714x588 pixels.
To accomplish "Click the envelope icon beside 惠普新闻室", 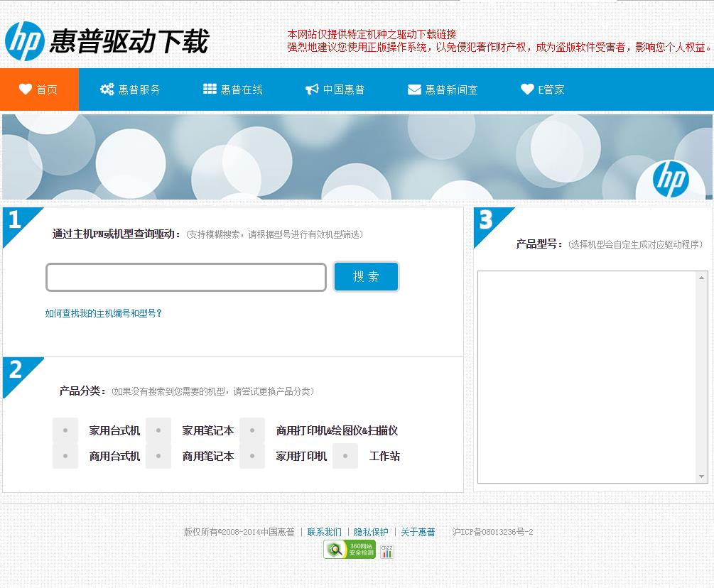I will [414, 89].
